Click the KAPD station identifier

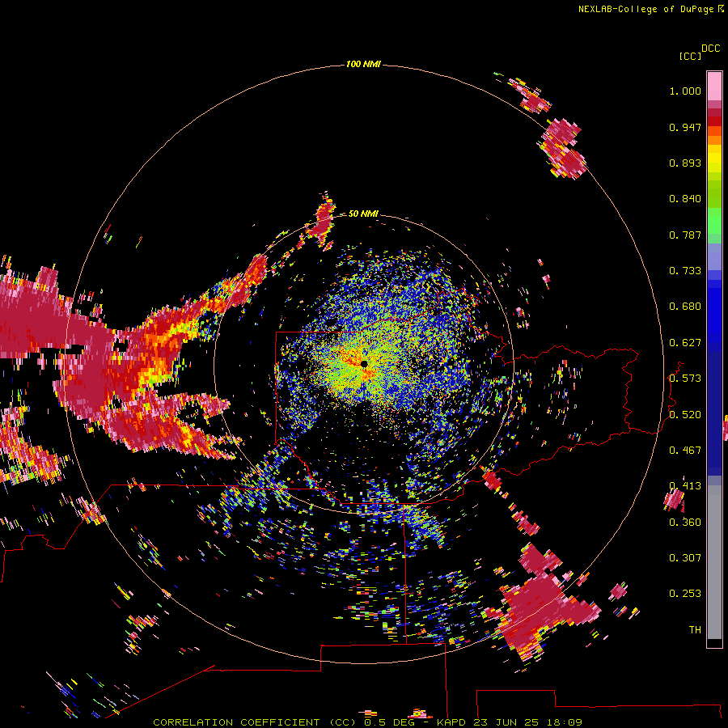(451, 722)
